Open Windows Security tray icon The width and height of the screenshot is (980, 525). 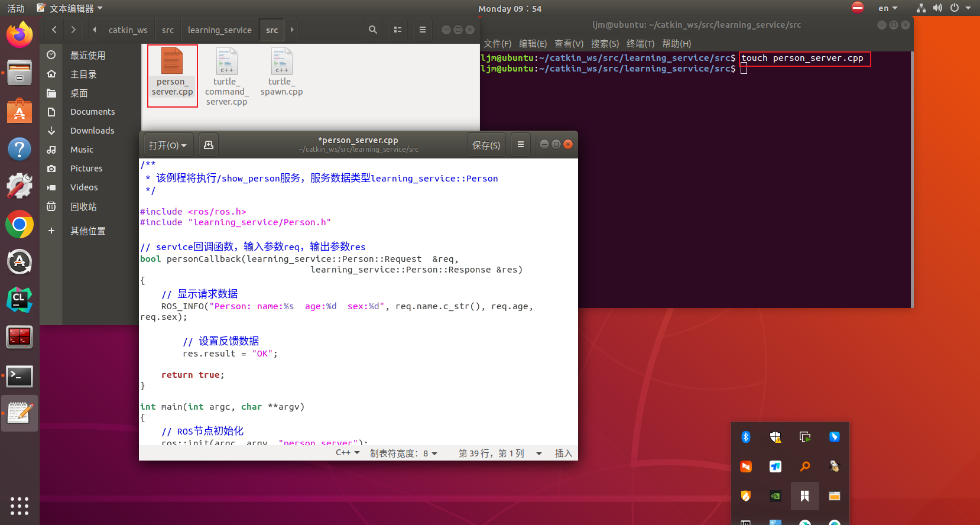775,437
